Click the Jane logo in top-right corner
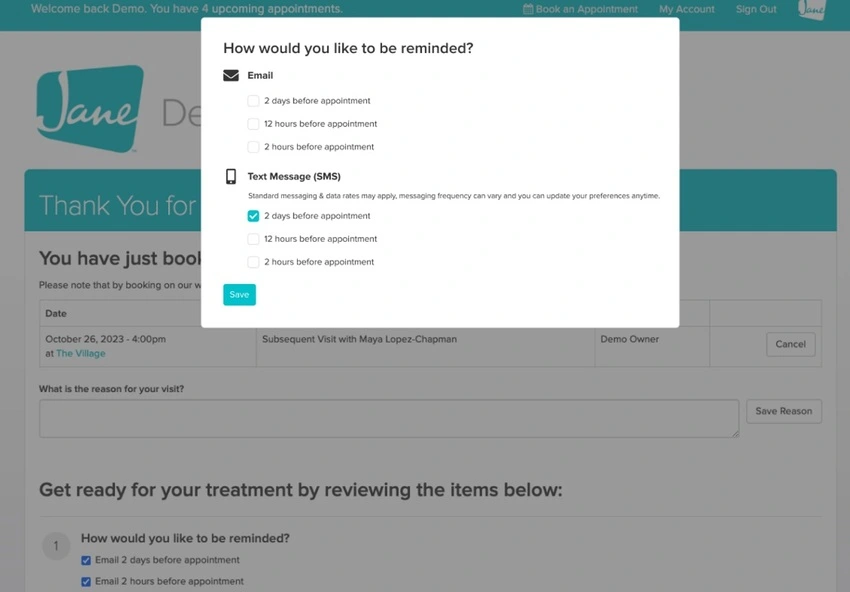Image resolution: width=850 pixels, height=592 pixels. click(x=812, y=9)
